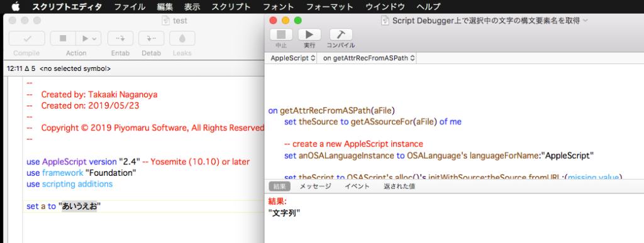Click the set anOSALanguageInstance line
Screen dimensions: 644x243
(x=439, y=156)
